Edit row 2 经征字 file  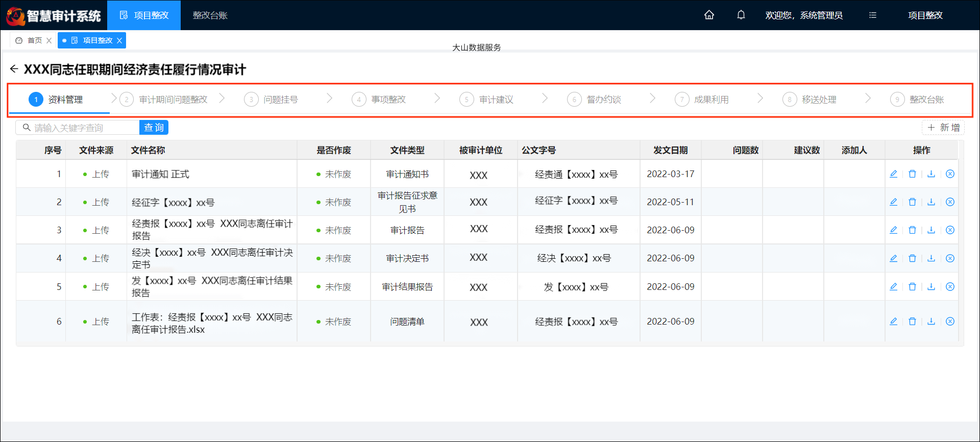click(x=894, y=202)
